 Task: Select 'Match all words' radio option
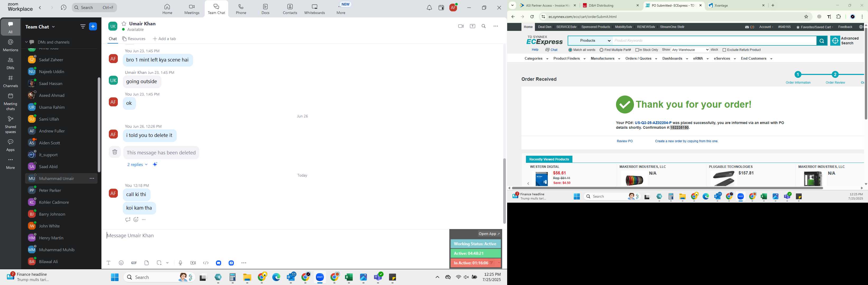coord(570,50)
